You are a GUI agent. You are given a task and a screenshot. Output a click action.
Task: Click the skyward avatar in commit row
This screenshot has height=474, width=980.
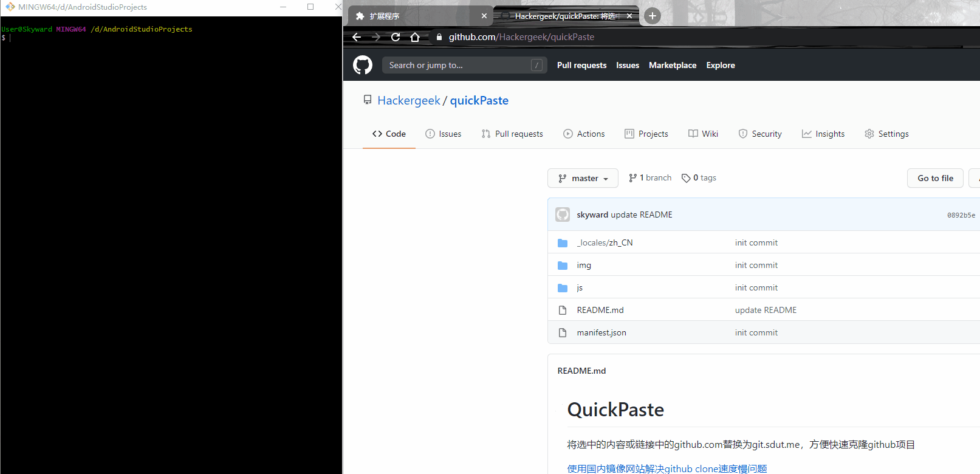pyautogui.click(x=563, y=215)
